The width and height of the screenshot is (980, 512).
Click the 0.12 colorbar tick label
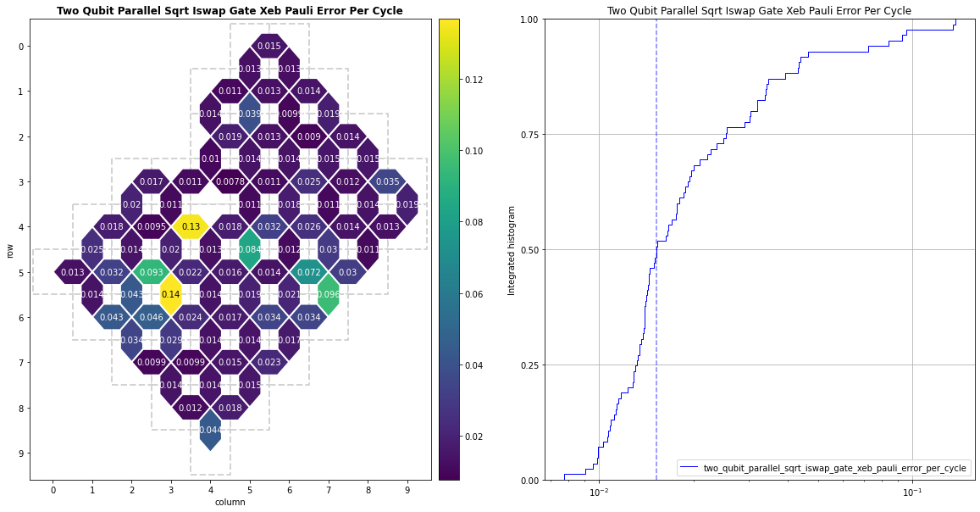click(x=475, y=80)
